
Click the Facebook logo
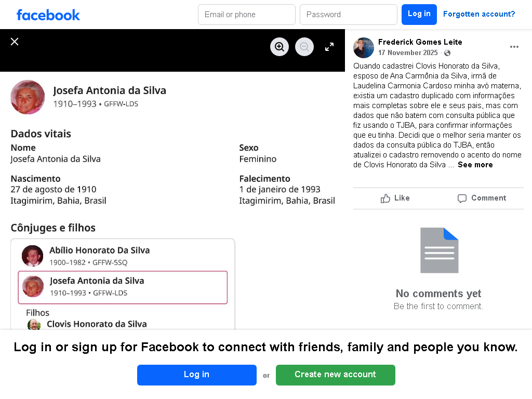point(48,15)
